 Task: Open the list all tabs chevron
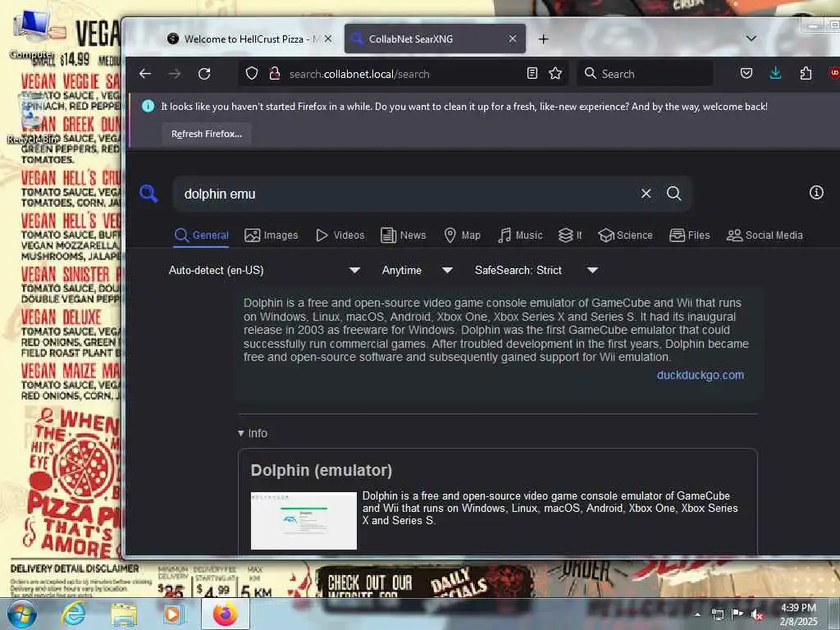coord(751,39)
